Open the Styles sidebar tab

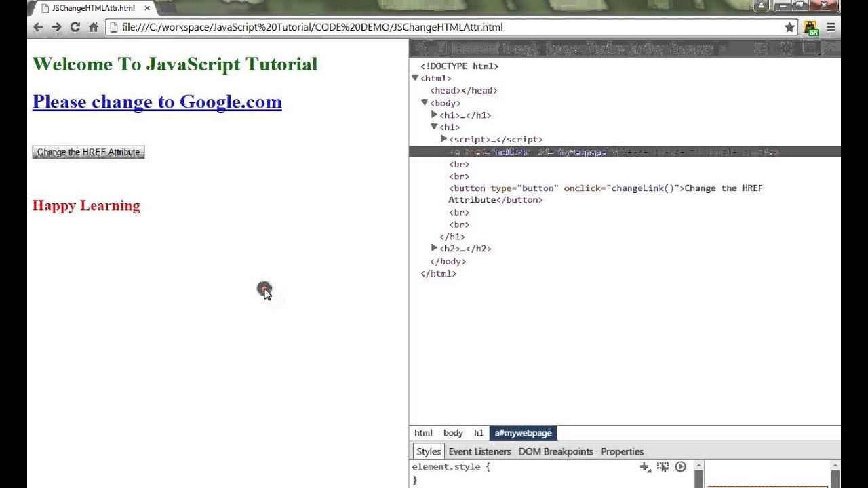(x=429, y=451)
